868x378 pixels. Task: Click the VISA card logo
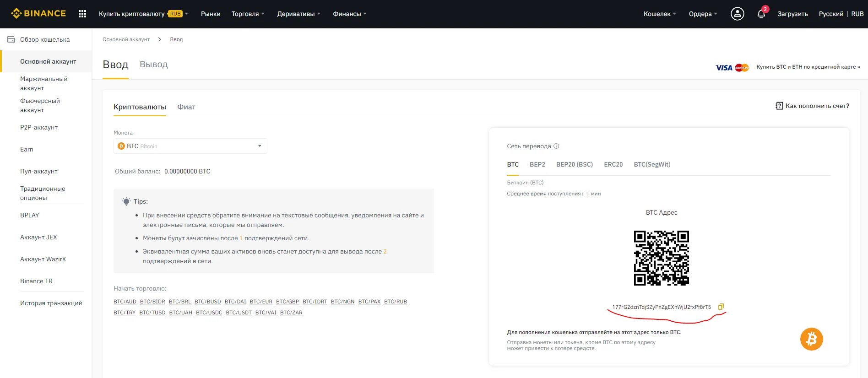tap(724, 67)
